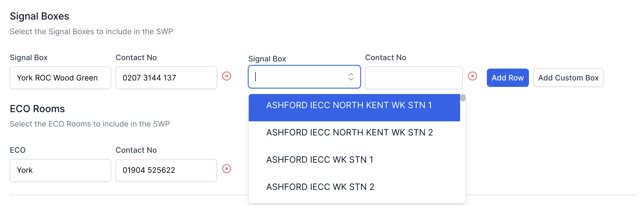Click the 01904 525622 contact number field

[x=166, y=170]
